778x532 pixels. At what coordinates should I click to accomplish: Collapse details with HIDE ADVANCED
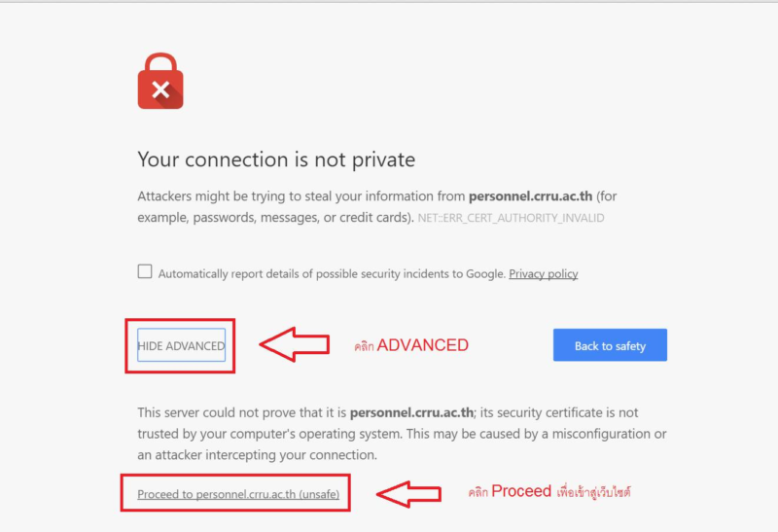pos(181,346)
